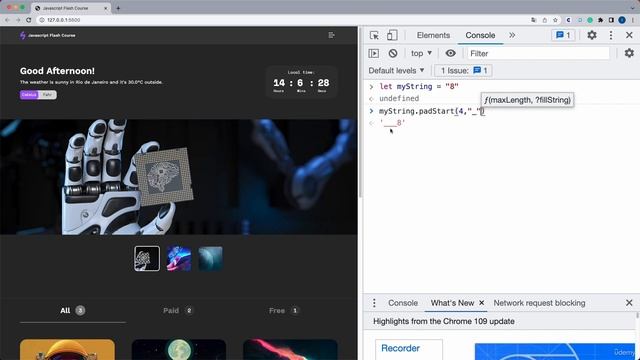Toggle the device toolbar icon

point(392,36)
